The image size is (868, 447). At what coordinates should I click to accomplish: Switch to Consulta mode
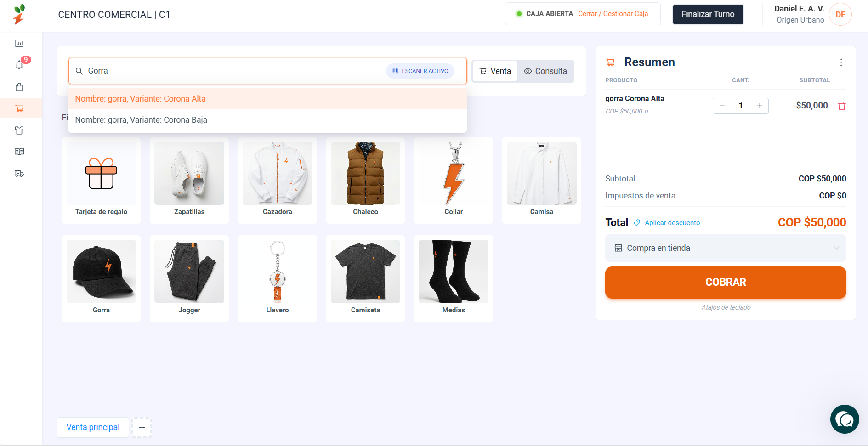545,71
